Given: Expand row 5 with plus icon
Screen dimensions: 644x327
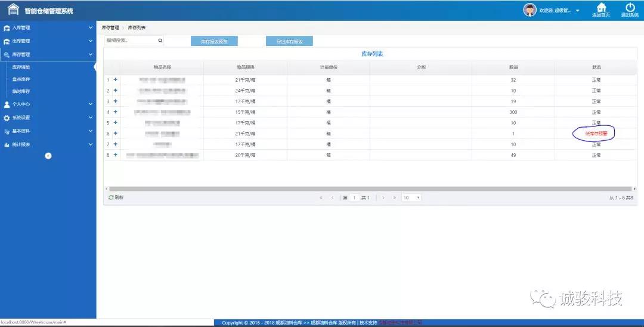Looking at the screenshot, I should (x=116, y=122).
